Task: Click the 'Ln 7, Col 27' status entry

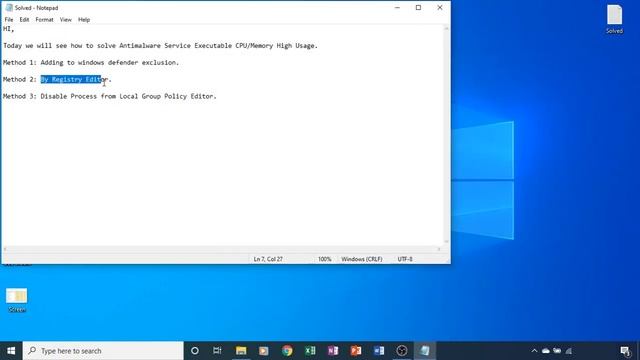Action: 268,259
